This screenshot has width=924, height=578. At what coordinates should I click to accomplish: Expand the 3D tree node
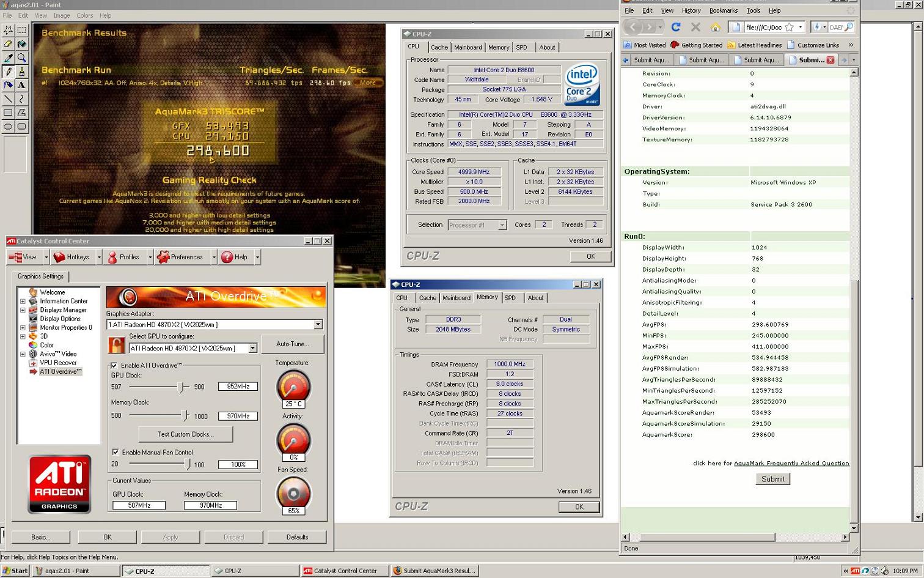click(23, 336)
